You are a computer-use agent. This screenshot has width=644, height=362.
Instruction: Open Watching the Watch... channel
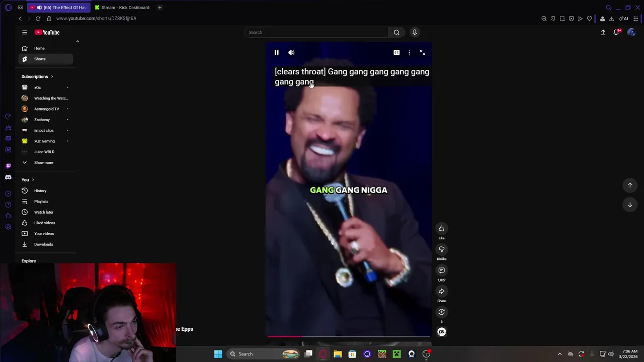tap(46, 98)
